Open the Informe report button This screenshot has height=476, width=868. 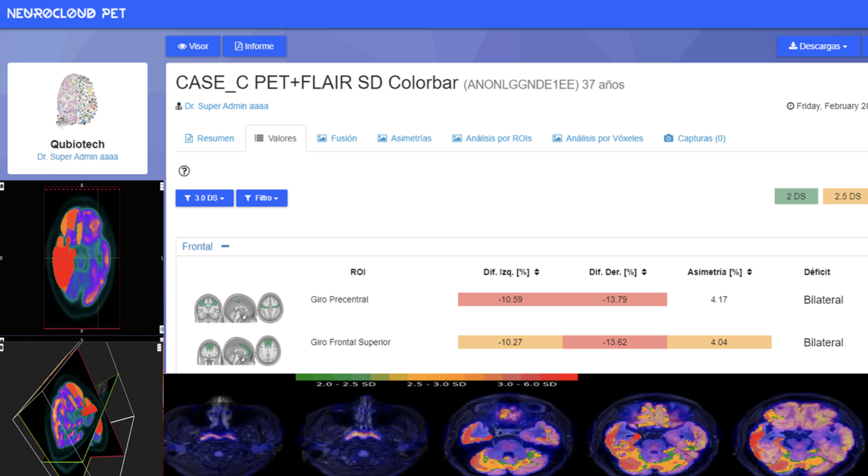click(254, 46)
